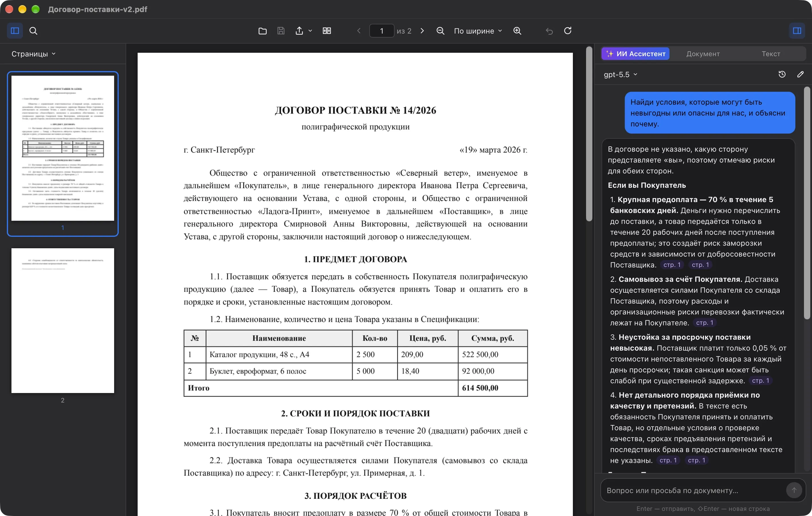
Task: Expand the По ширине zoom dropdown
Action: [478, 31]
